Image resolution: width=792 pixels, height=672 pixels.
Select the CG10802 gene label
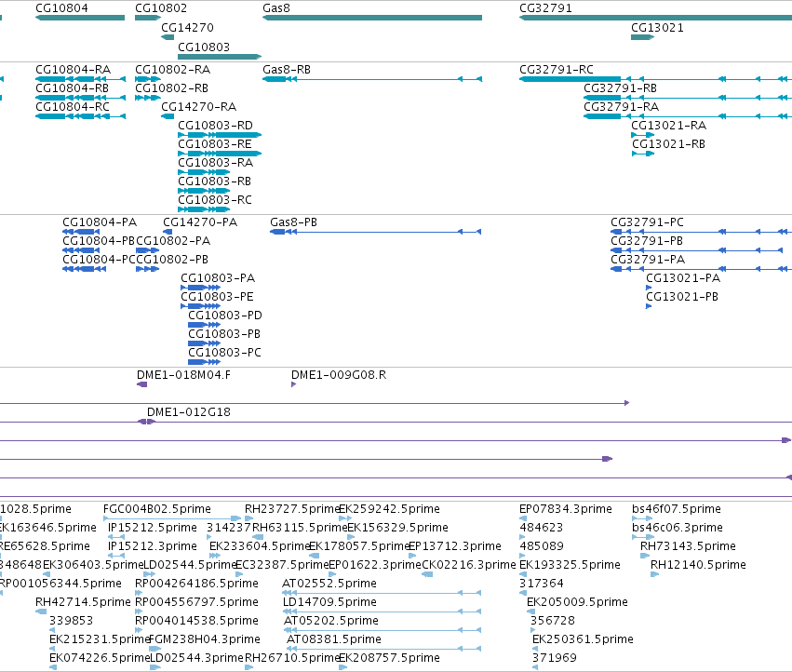(x=161, y=8)
